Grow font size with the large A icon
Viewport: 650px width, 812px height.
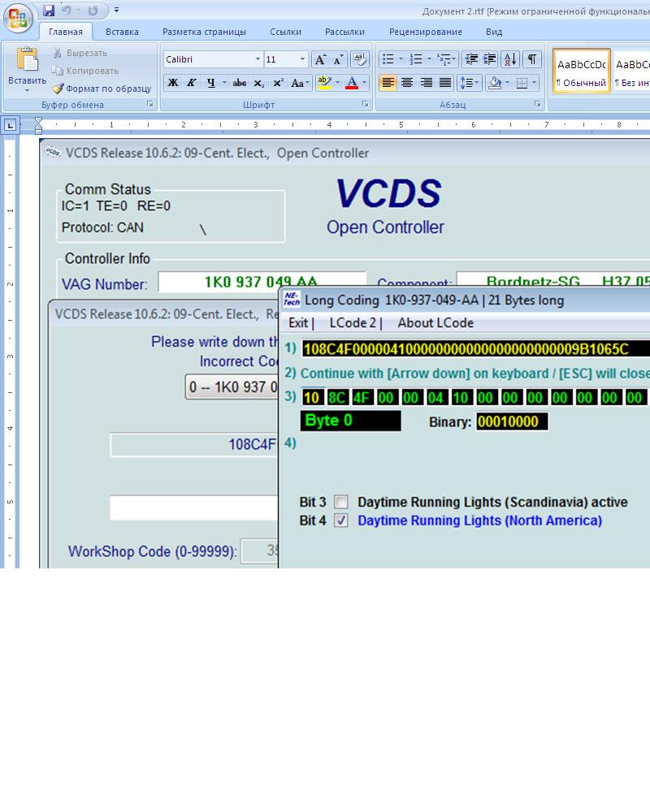321,59
